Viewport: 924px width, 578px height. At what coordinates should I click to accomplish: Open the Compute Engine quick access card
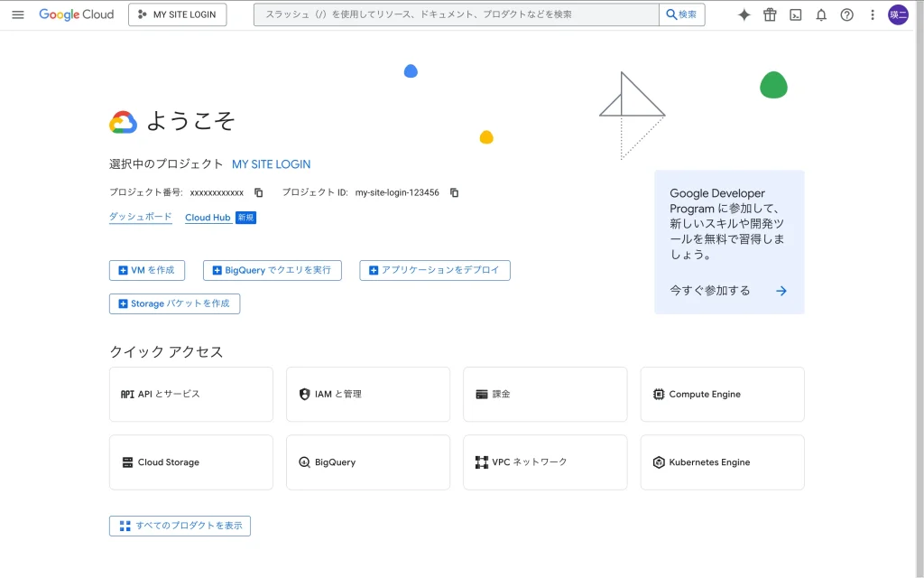tap(722, 395)
